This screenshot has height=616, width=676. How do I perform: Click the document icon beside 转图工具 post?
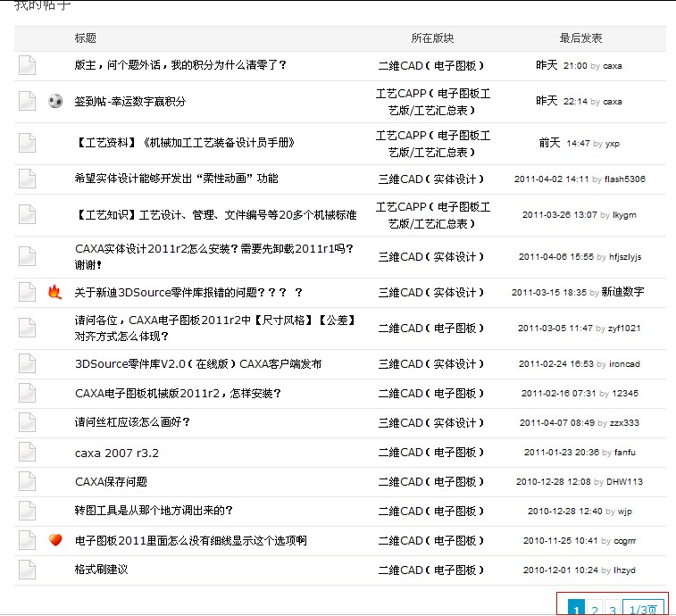coord(27,511)
